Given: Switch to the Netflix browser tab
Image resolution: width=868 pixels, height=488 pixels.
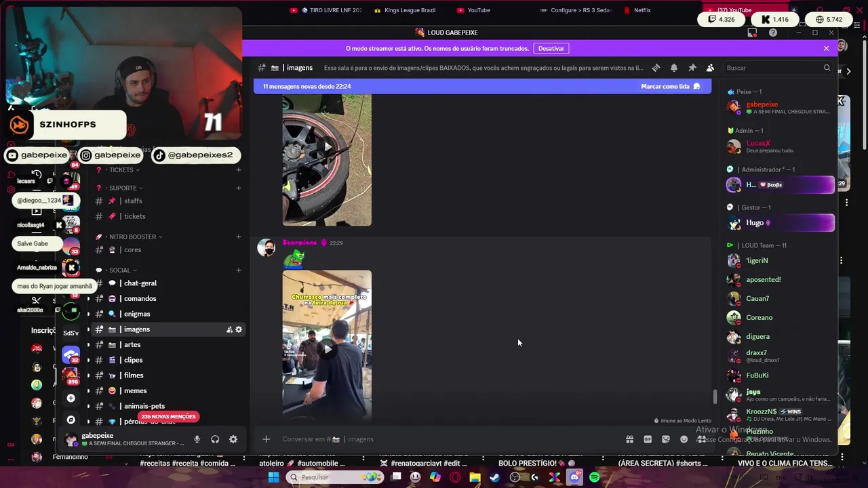Looking at the screenshot, I should tap(637, 10).
